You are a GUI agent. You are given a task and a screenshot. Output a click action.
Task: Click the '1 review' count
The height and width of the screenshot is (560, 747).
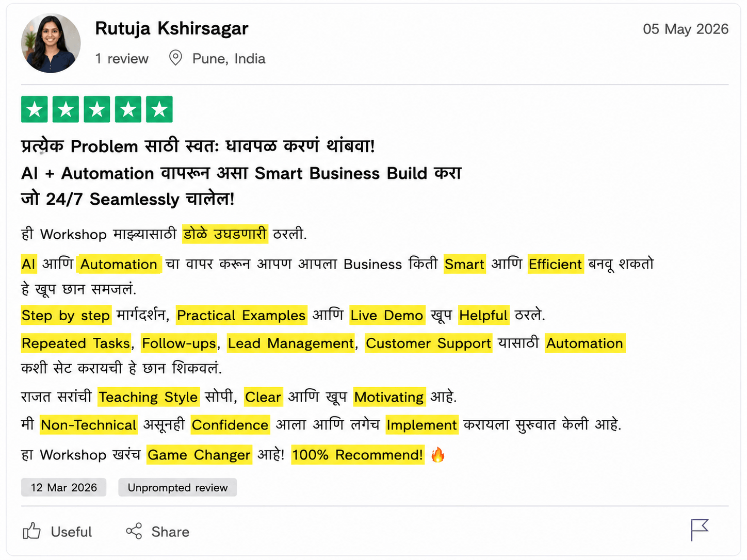coord(122,59)
